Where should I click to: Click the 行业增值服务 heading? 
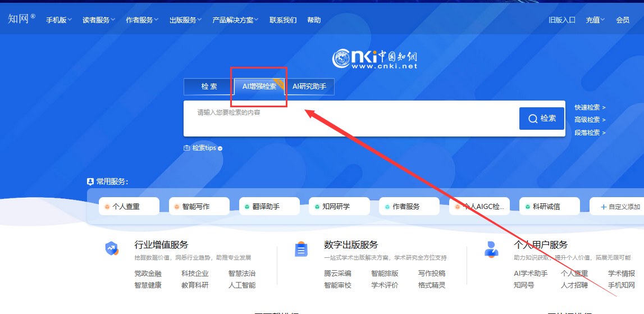pos(161,245)
